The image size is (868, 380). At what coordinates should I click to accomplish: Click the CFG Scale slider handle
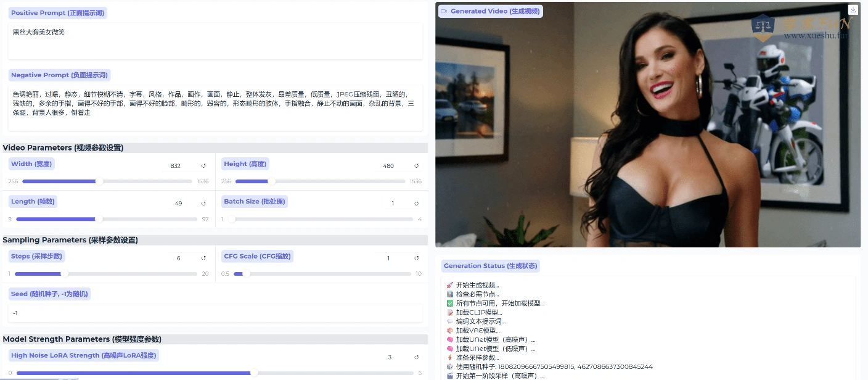[x=246, y=274]
